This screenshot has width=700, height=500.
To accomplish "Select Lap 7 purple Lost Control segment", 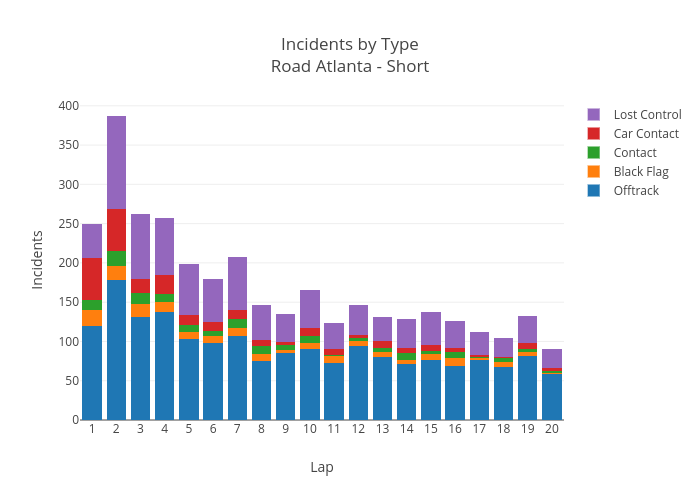I will click(x=237, y=283).
